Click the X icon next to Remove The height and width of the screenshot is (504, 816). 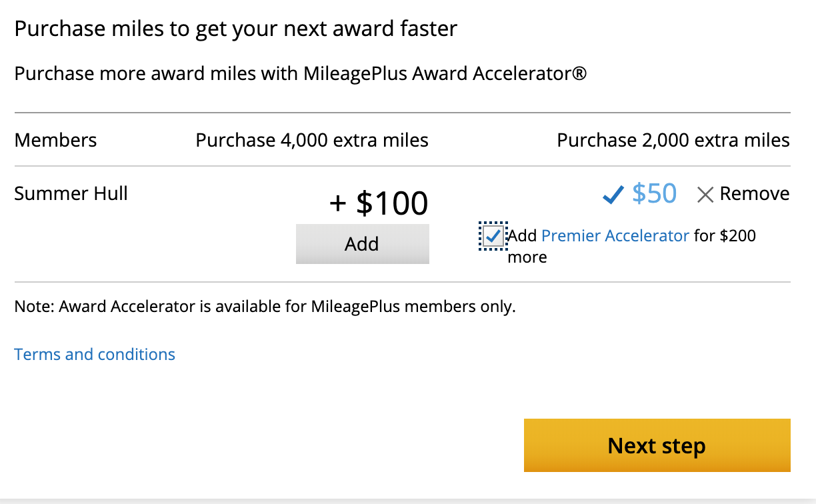(x=705, y=195)
